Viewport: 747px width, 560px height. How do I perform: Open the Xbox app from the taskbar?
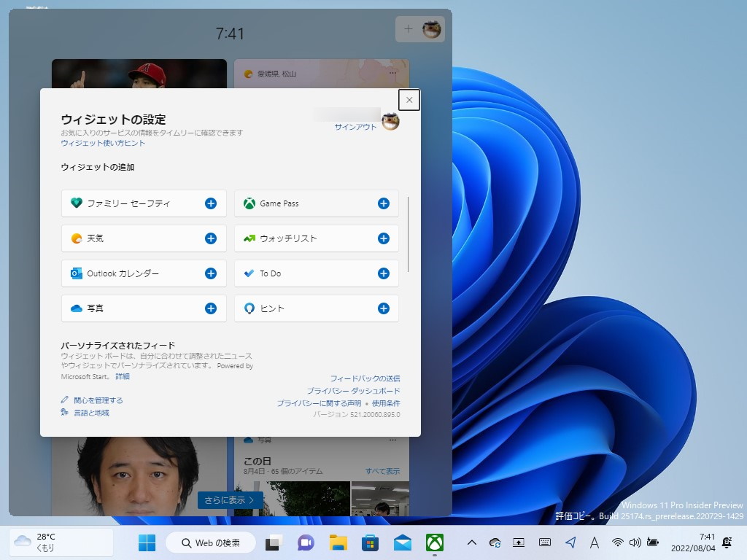(x=436, y=542)
